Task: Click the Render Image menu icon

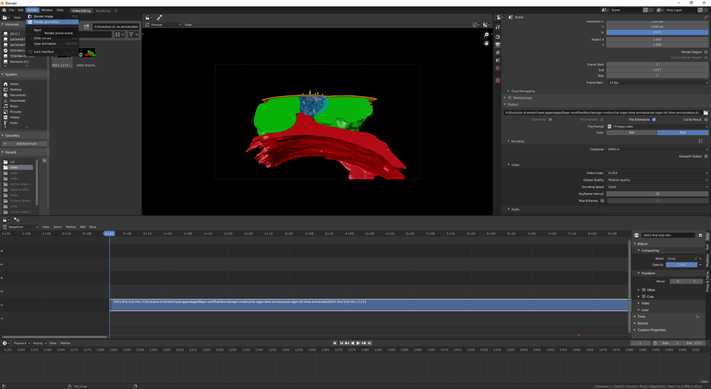Action: 30,16
